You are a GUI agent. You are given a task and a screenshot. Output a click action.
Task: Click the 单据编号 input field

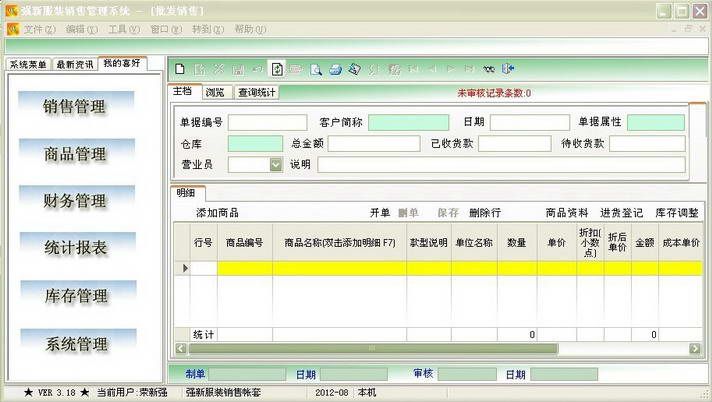tap(267, 123)
